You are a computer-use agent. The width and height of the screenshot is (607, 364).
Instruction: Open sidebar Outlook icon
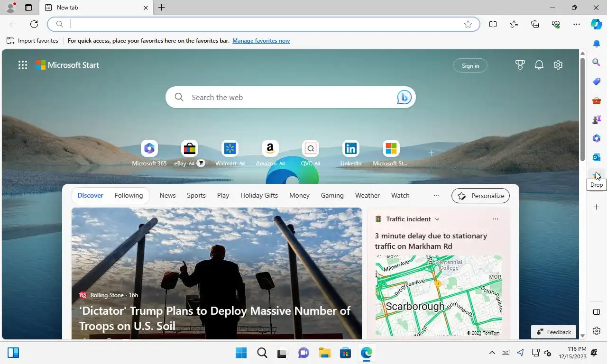pos(597,157)
